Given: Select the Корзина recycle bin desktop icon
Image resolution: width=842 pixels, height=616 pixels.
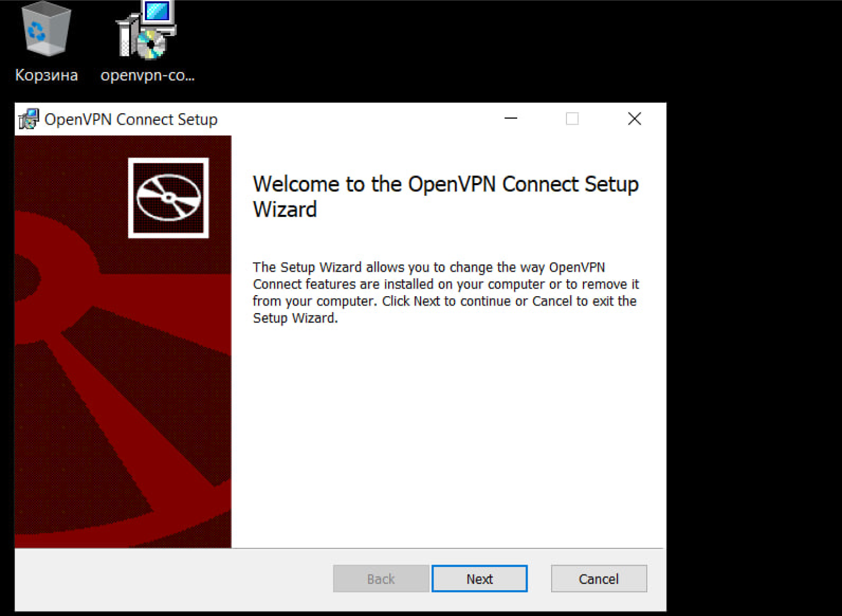Looking at the screenshot, I should pyautogui.click(x=46, y=31).
